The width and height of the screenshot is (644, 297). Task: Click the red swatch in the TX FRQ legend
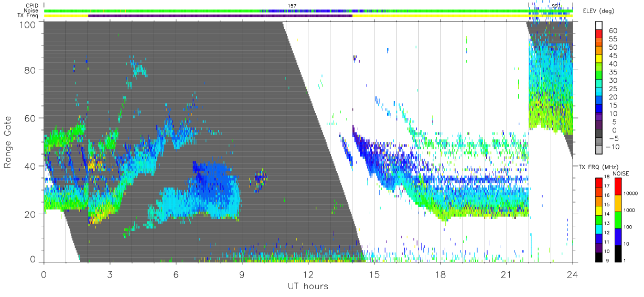coord(600,182)
